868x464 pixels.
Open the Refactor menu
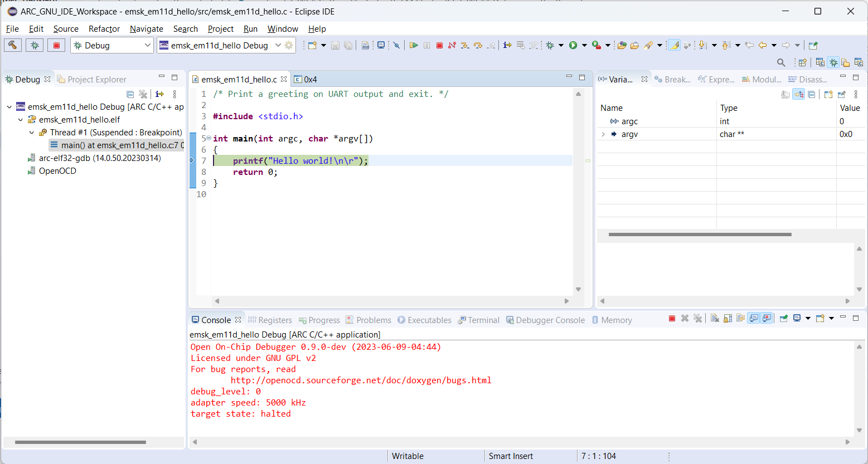pyautogui.click(x=104, y=29)
